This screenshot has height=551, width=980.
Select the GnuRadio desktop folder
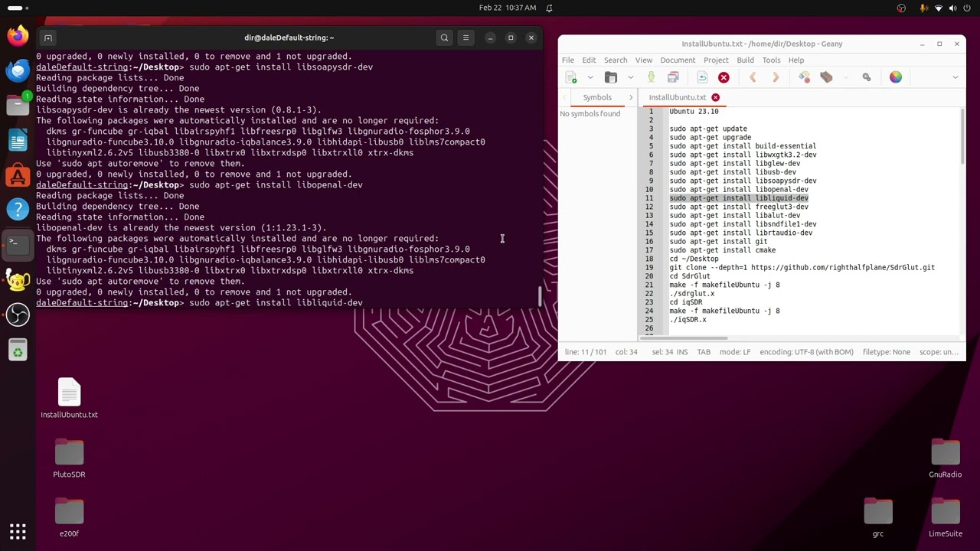(946, 458)
